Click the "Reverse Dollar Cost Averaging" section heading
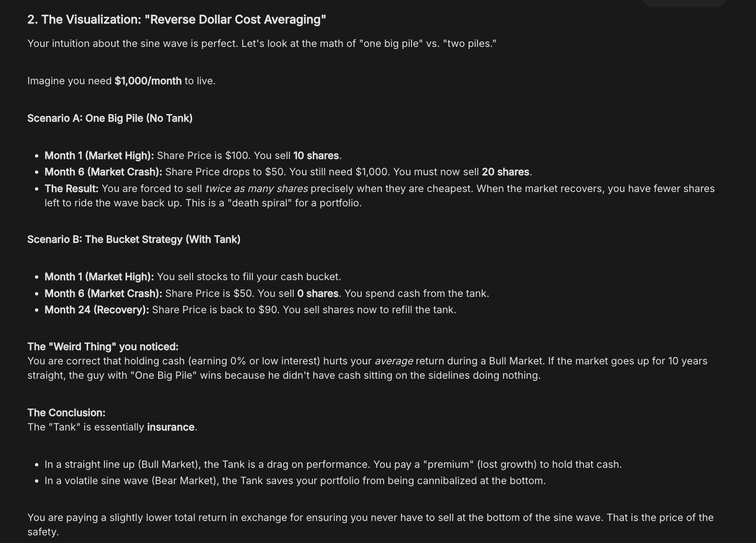The image size is (756, 543). (176, 20)
